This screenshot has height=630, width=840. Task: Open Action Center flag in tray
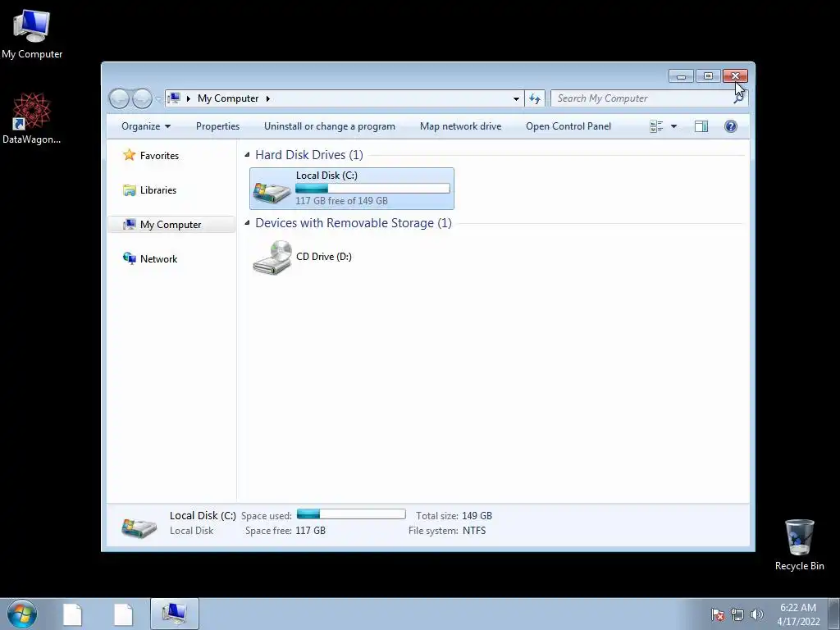click(718, 614)
